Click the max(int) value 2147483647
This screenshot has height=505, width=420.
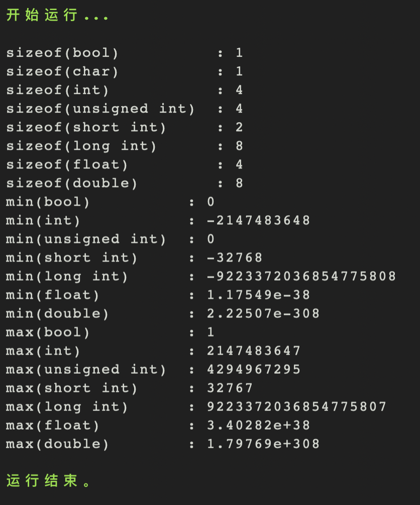click(254, 351)
